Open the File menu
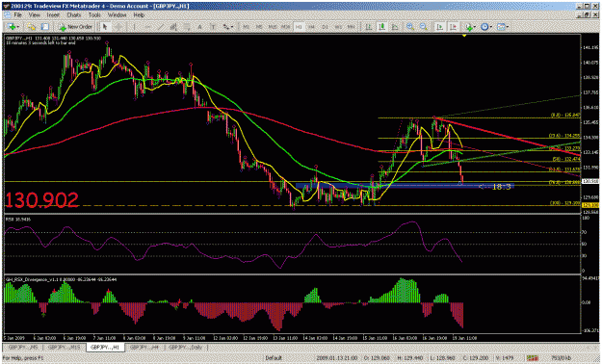Screen dimensions: 602x364 (17, 15)
